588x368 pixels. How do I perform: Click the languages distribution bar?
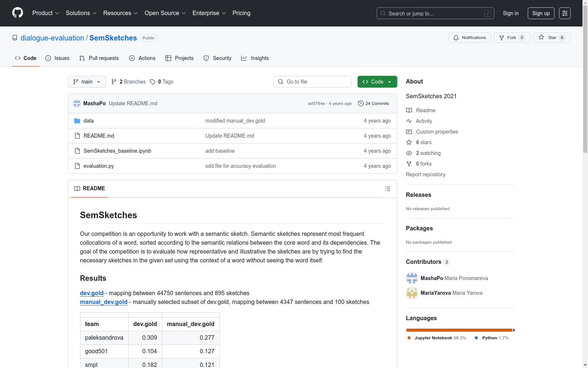(x=460, y=330)
